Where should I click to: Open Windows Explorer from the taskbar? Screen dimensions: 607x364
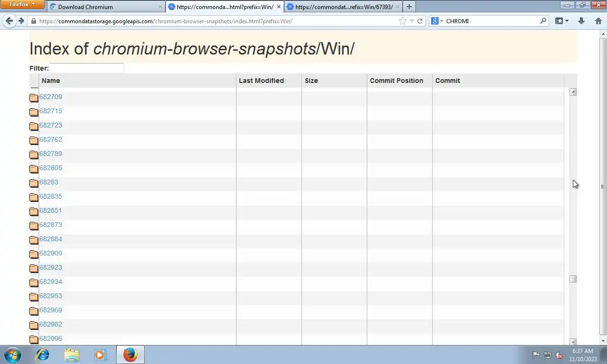point(72,355)
